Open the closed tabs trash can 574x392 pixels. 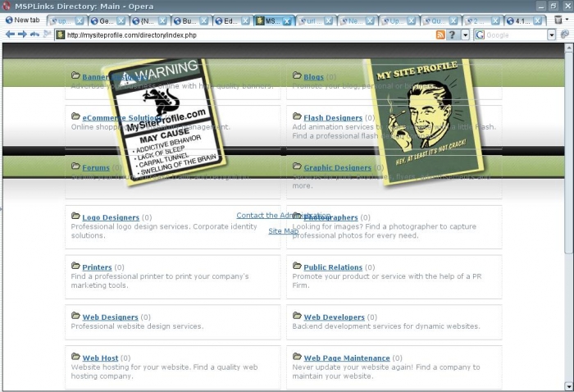(558, 20)
